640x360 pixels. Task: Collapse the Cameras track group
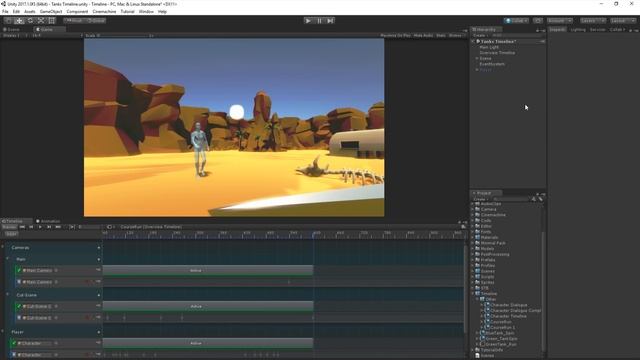click(3, 247)
